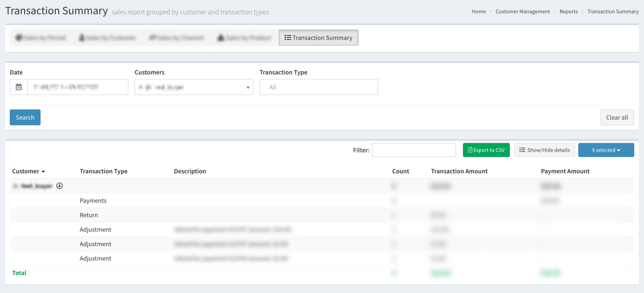Click the list icon on Transaction Summary tab
Viewport: 644px width, 293px height.
(288, 38)
